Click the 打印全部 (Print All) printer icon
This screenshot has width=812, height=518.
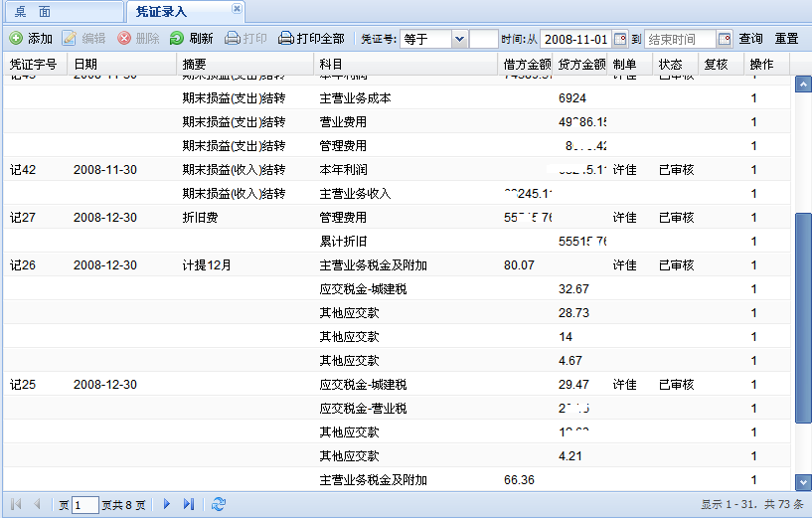[286, 39]
